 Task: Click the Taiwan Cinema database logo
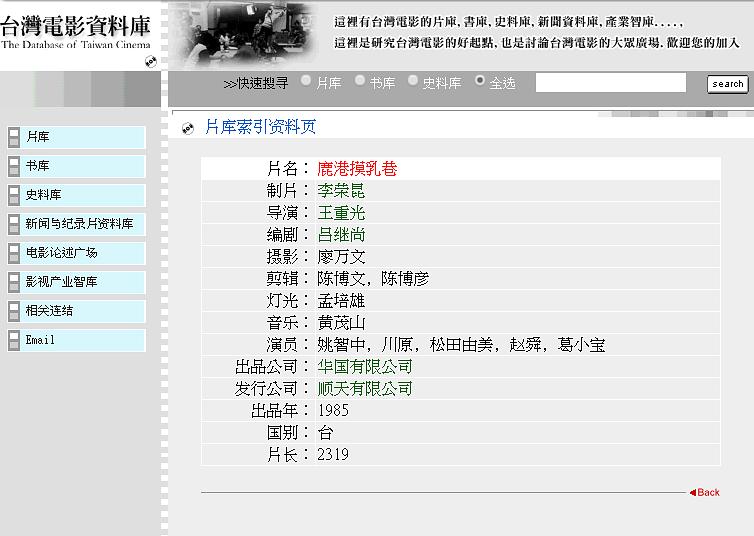78,32
